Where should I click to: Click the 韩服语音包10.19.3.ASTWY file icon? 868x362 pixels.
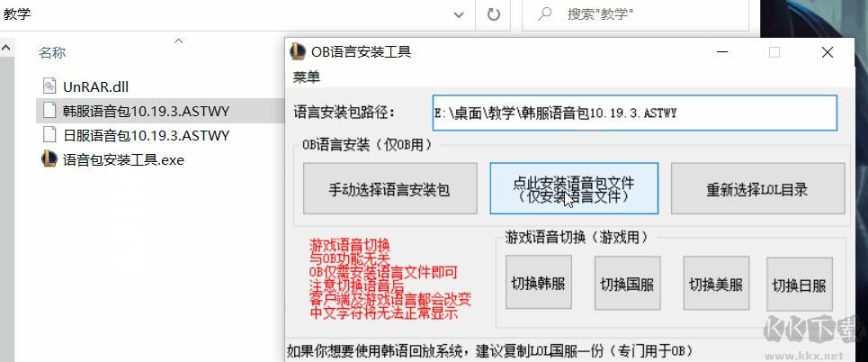click(x=49, y=111)
